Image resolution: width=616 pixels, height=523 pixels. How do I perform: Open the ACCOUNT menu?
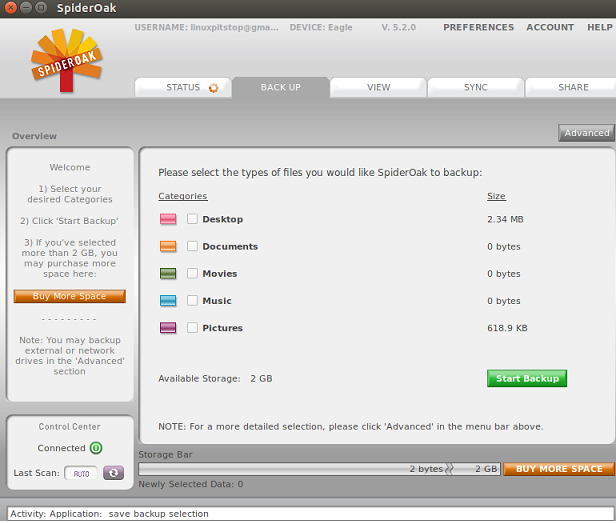coord(550,27)
